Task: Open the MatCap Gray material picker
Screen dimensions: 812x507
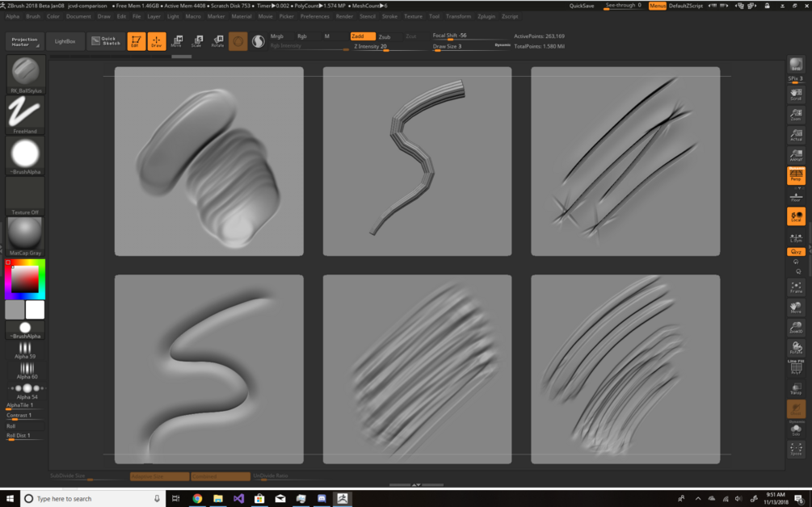Action: (x=25, y=237)
